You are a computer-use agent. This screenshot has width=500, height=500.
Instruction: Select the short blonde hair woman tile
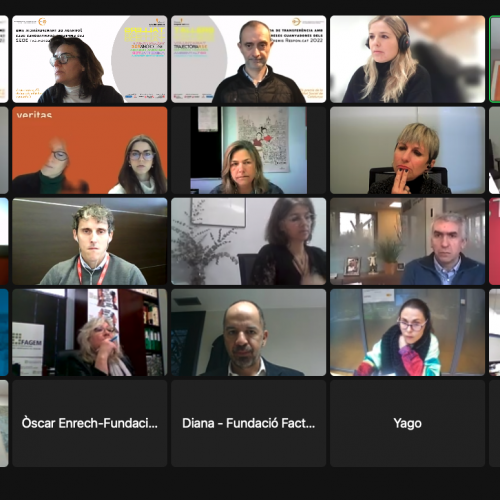pyautogui.click(x=407, y=150)
